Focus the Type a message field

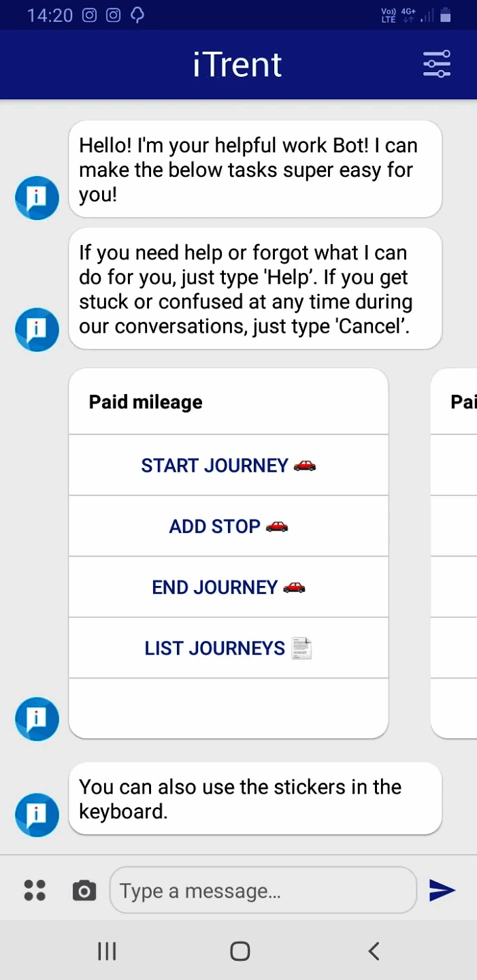262,890
